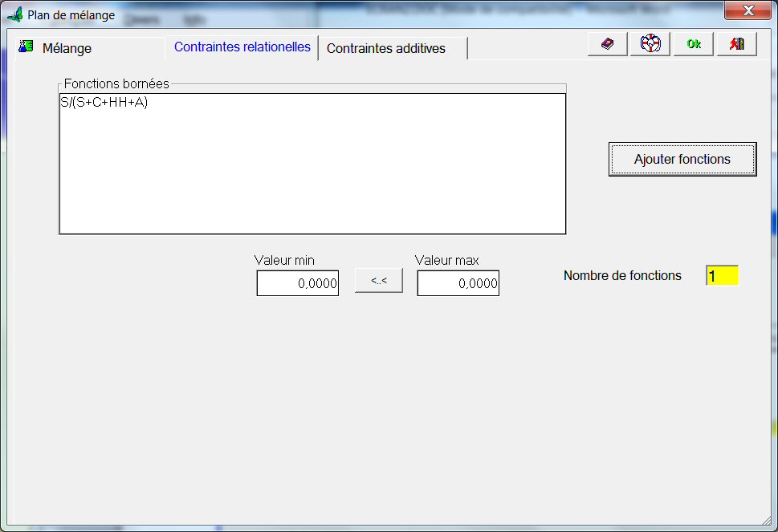Click the flask icon beside Mélange
Viewport: 778px width, 532px height.
pyautogui.click(x=26, y=47)
